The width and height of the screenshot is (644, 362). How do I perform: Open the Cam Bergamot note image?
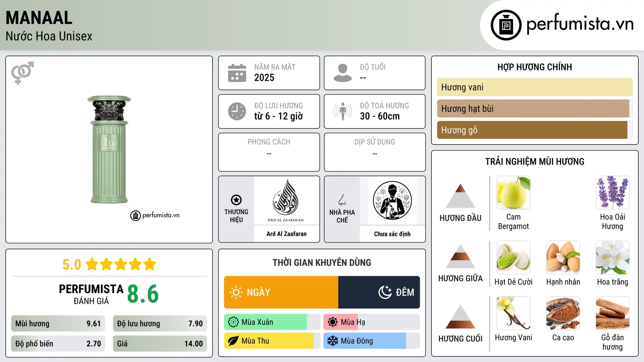pyautogui.click(x=514, y=193)
